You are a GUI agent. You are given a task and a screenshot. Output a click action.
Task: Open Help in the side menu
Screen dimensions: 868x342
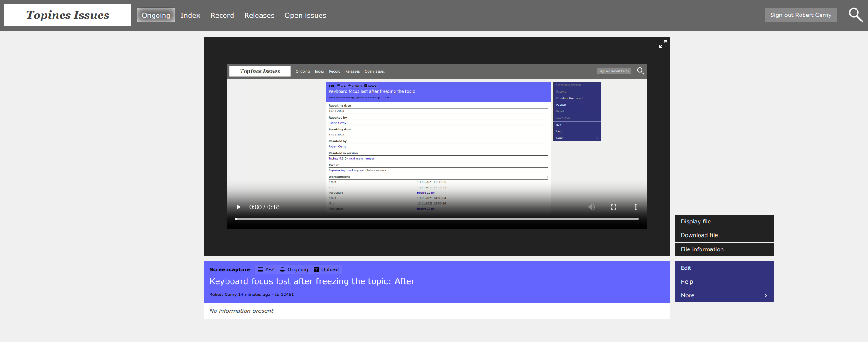coord(687,282)
